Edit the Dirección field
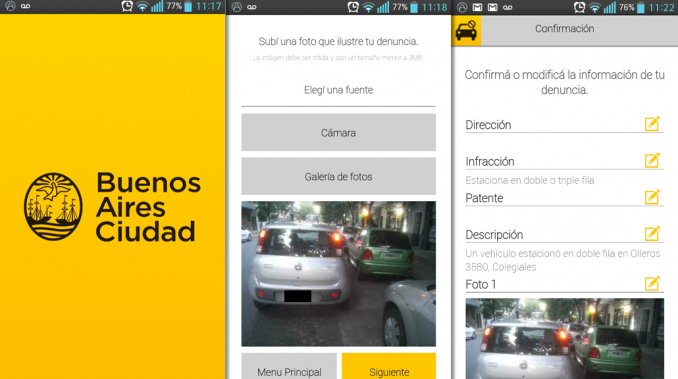678x379 pixels. point(652,124)
